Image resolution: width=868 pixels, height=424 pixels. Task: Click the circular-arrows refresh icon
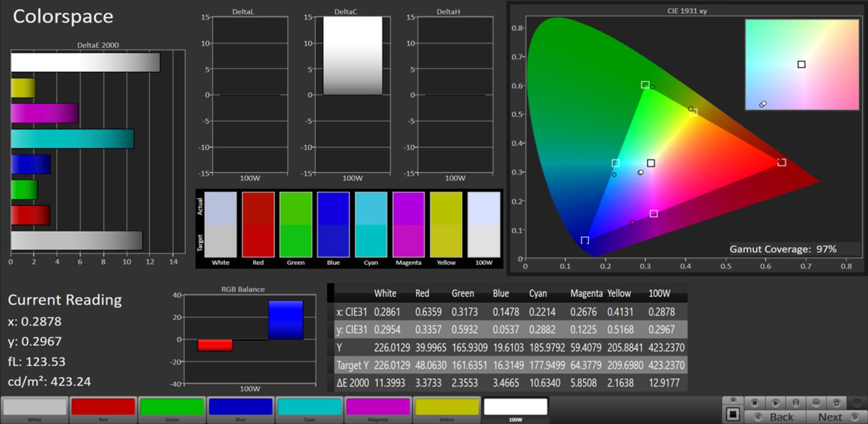point(836,402)
